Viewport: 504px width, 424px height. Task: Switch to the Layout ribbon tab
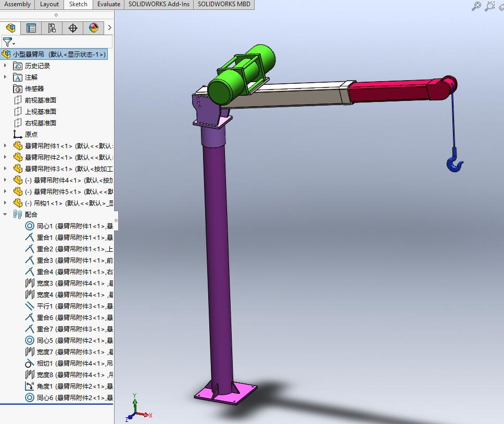click(49, 4)
